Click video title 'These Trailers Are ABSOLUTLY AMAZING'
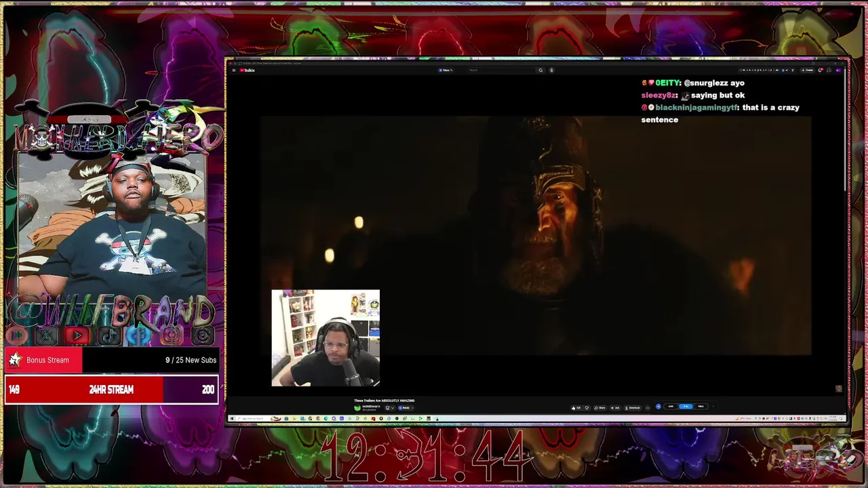Image resolution: width=868 pixels, height=488 pixels. [384, 400]
